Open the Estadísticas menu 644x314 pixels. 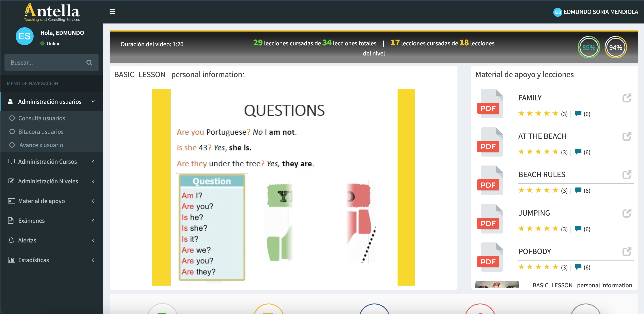click(x=52, y=260)
